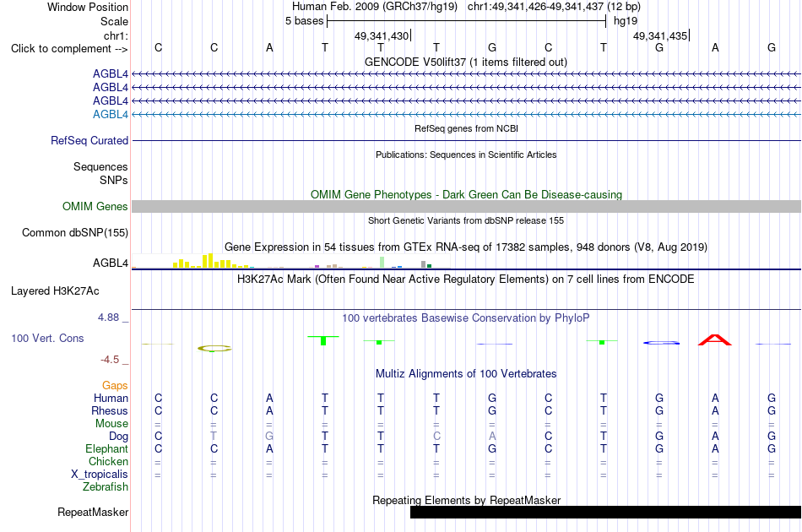Click the gray OMIM Genes bar

pos(467,207)
